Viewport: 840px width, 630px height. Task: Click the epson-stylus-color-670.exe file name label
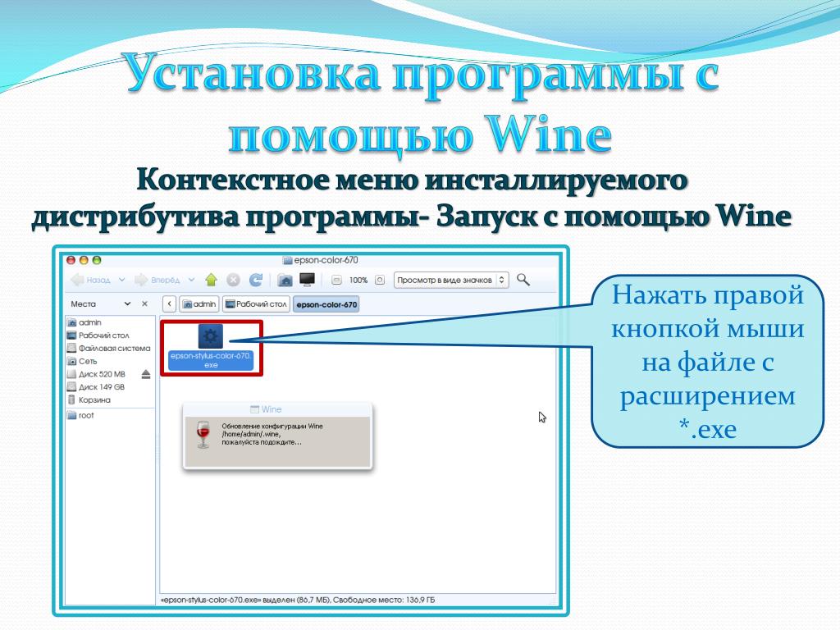coord(211,360)
